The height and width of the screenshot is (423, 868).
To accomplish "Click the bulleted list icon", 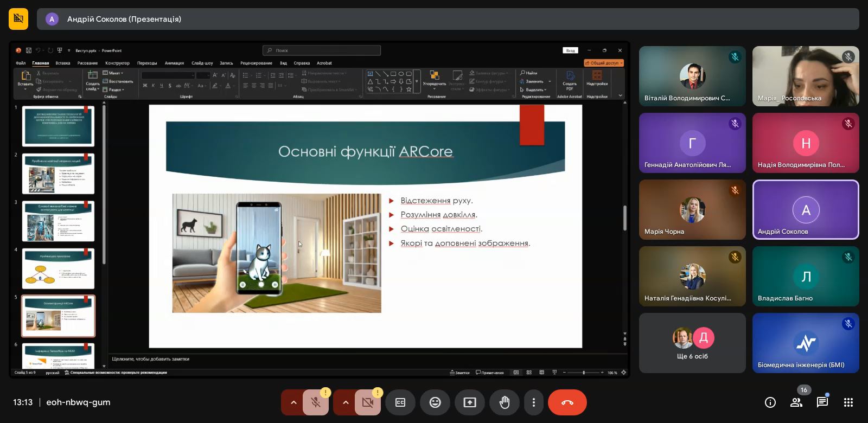I will (245, 75).
